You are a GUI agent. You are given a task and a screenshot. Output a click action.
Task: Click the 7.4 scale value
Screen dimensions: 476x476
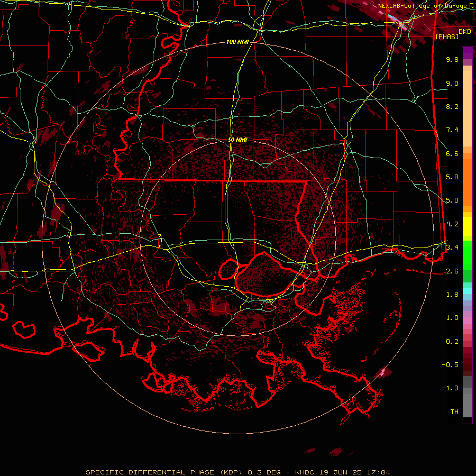point(452,130)
